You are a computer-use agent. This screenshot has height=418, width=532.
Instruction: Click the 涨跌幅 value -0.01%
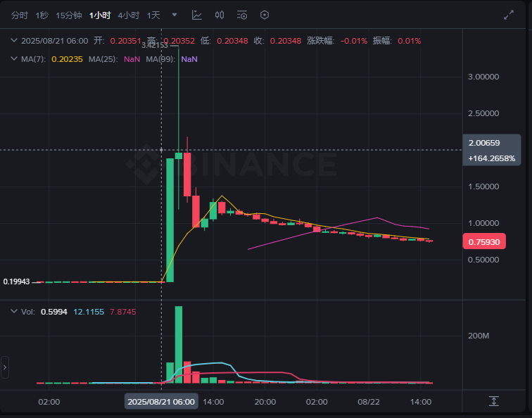click(354, 41)
